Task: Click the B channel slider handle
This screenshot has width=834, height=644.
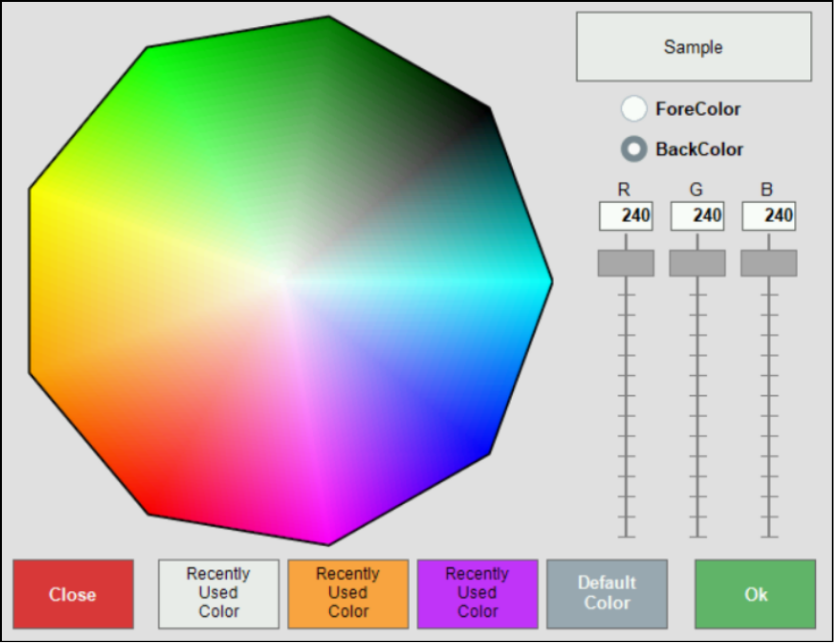Action: [768, 263]
